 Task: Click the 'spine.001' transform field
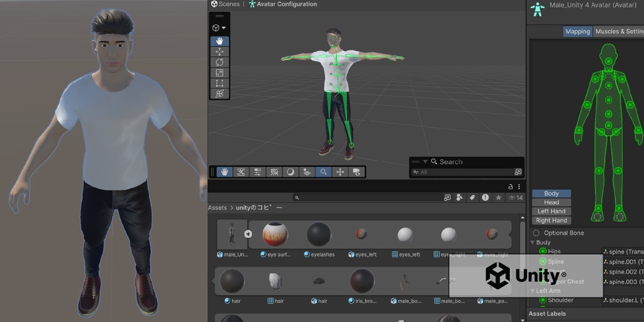(x=623, y=262)
